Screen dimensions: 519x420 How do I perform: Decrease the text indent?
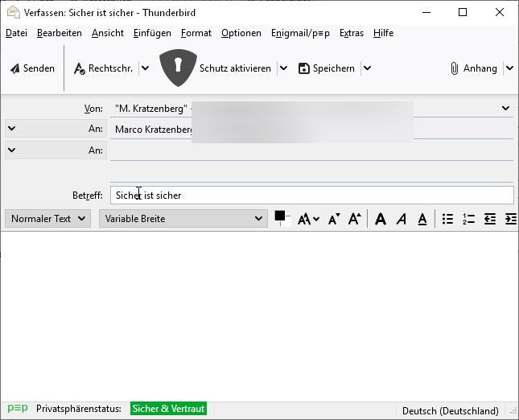489,219
